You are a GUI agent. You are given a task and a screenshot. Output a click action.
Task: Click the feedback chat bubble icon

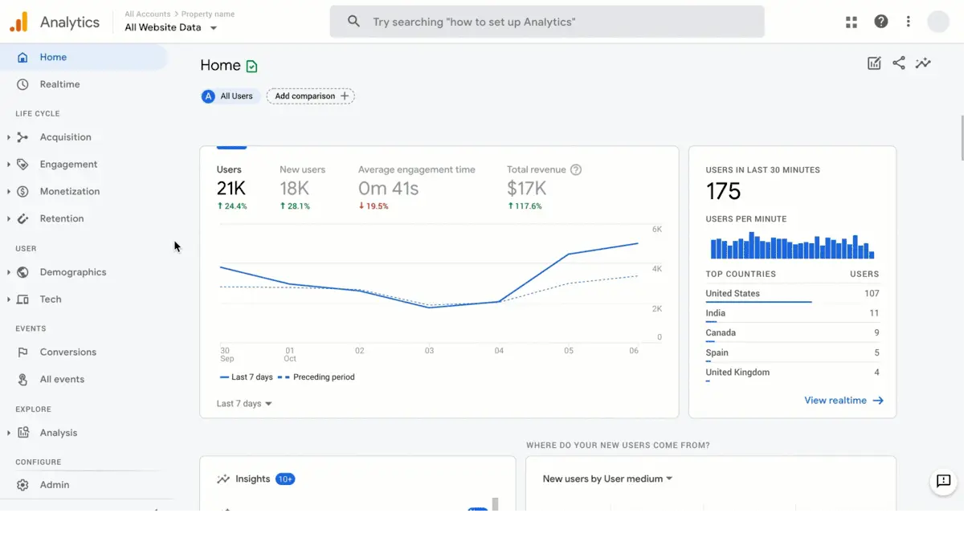click(943, 482)
